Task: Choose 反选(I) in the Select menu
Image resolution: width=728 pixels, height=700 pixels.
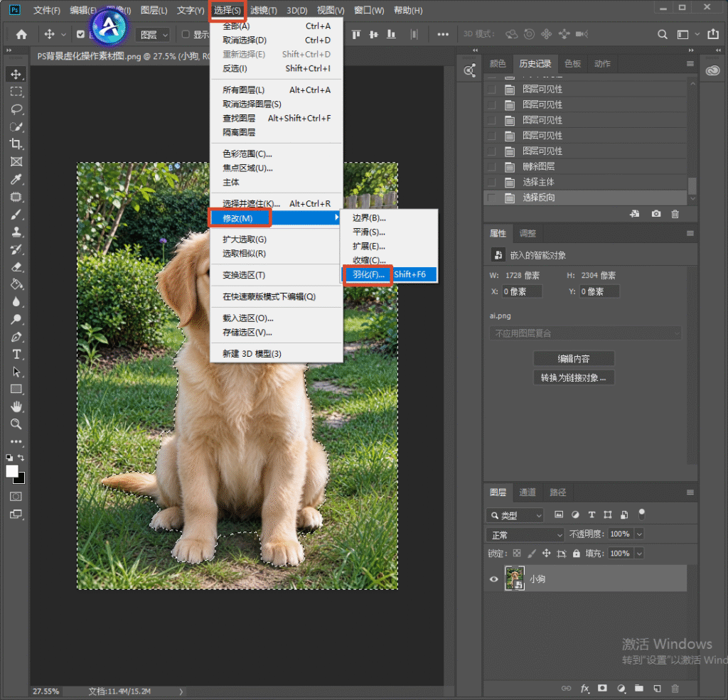Action: pyautogui.click(x=277, y=68)
